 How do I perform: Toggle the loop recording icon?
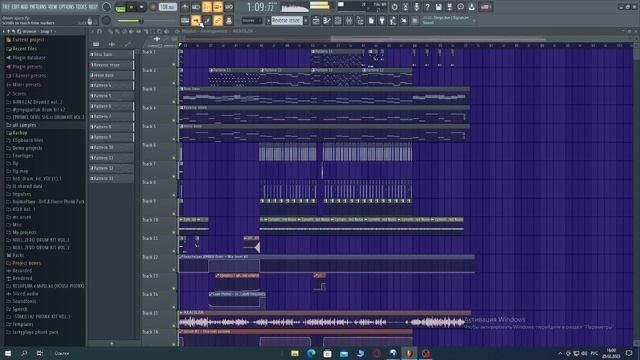tap(229, 7)
